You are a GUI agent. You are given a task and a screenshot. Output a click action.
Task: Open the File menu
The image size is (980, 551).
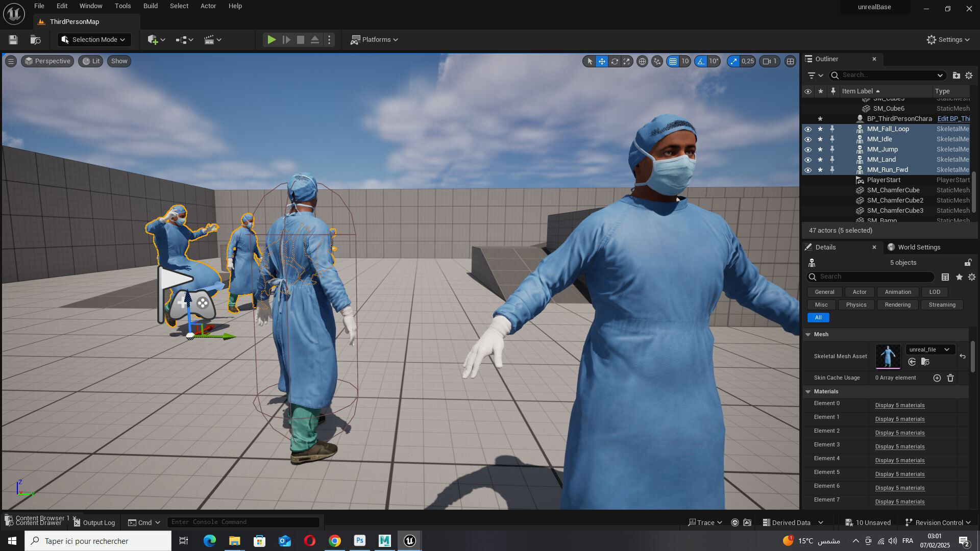click(39, 6)
